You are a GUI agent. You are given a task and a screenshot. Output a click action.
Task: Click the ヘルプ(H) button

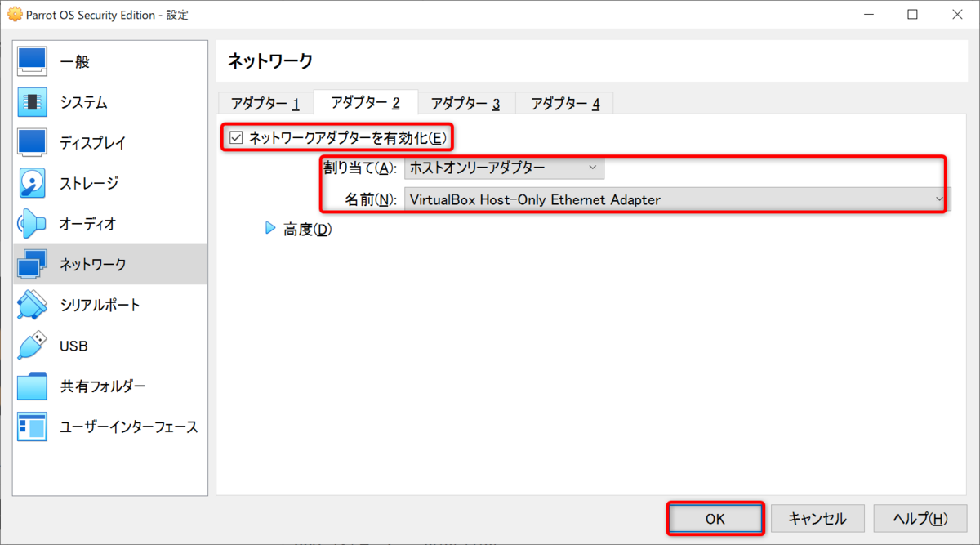[920, 518]
